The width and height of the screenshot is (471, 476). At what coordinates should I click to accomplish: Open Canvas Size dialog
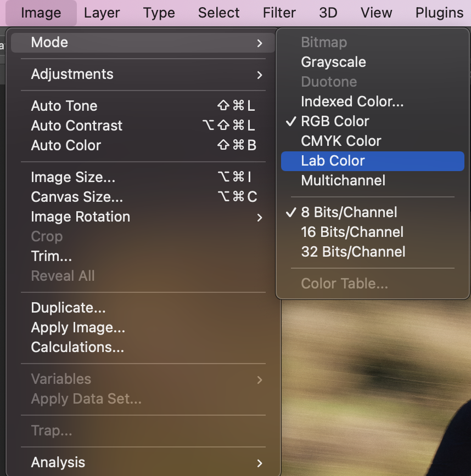[143, 197]
